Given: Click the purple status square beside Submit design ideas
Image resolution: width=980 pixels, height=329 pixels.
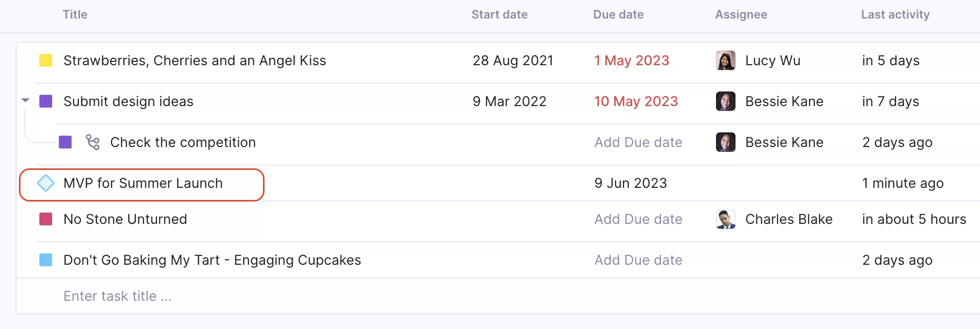Looking at the screenshot, I should pyautogui.click(x=46, y=101).
